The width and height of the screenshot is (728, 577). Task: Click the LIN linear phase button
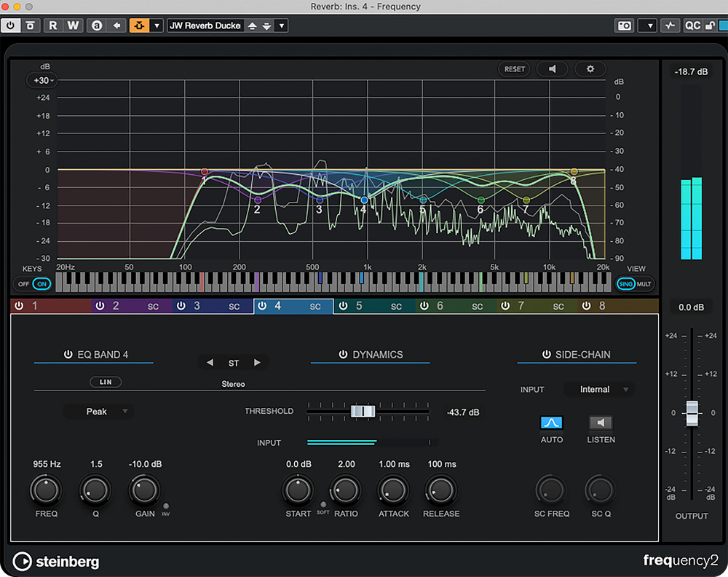pos(106,382)
